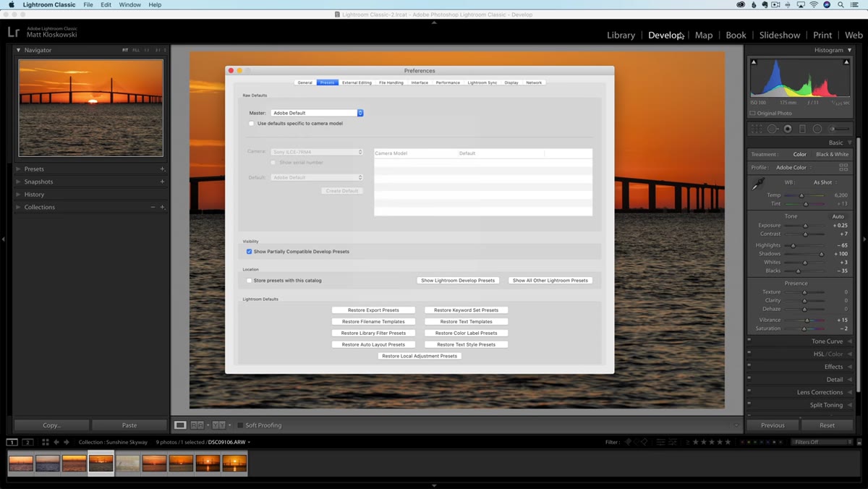The width and height of the screenshot is (868, 489).
Task: Select Color treatment
Action: 799,154
